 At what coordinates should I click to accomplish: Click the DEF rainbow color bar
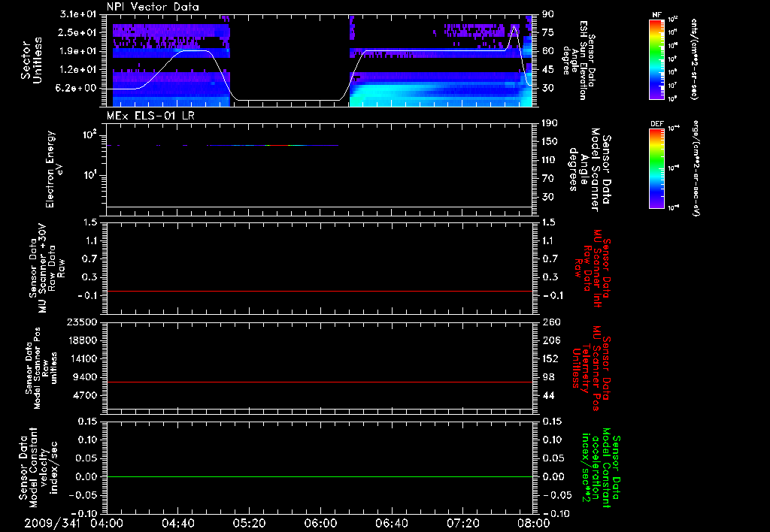click(x=657, y=168)
